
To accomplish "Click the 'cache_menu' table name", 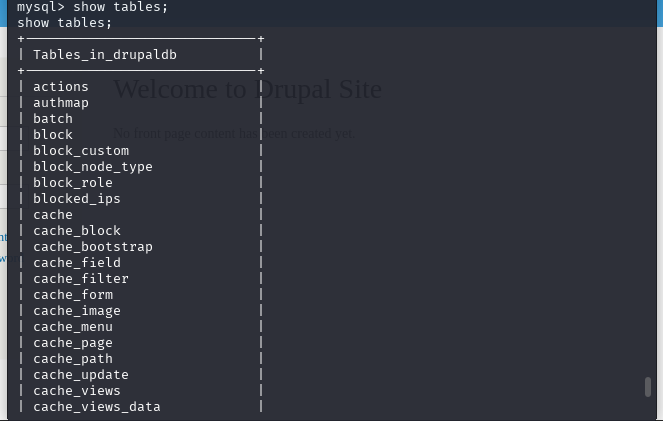I will click(73, 327).
